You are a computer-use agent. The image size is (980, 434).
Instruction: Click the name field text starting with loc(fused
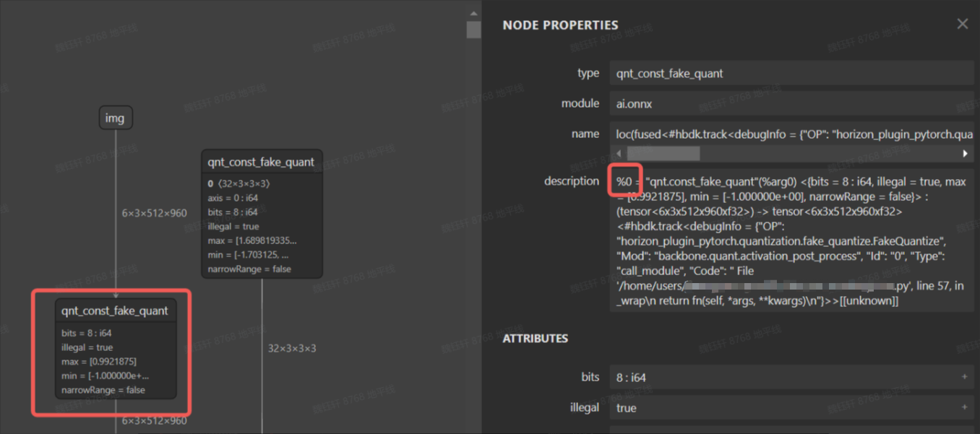tap(791, 134)
